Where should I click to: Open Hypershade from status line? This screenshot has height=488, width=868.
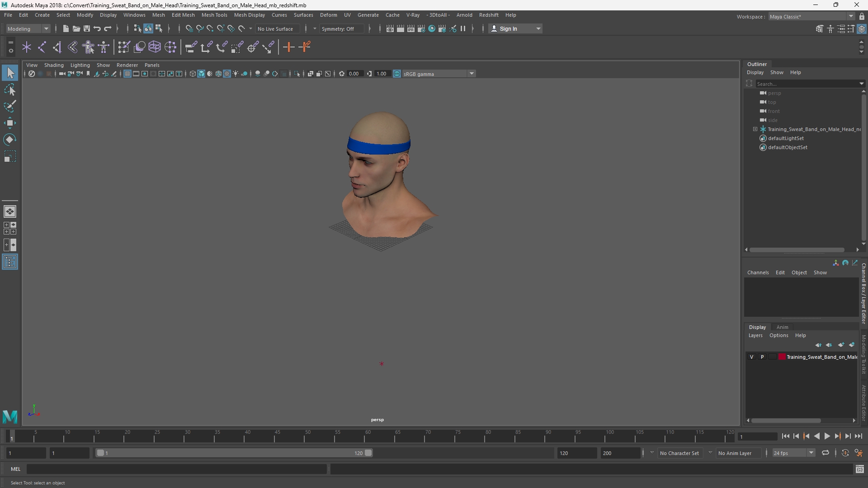coord(432,28)
